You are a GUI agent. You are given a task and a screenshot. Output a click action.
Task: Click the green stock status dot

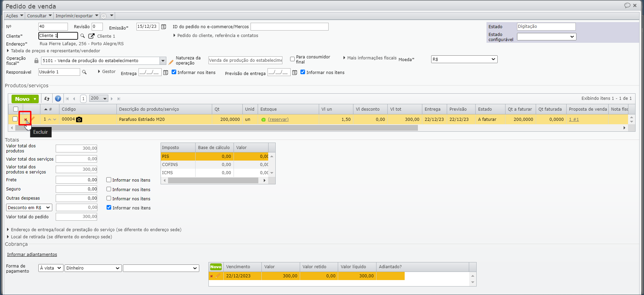pos(263,119)
